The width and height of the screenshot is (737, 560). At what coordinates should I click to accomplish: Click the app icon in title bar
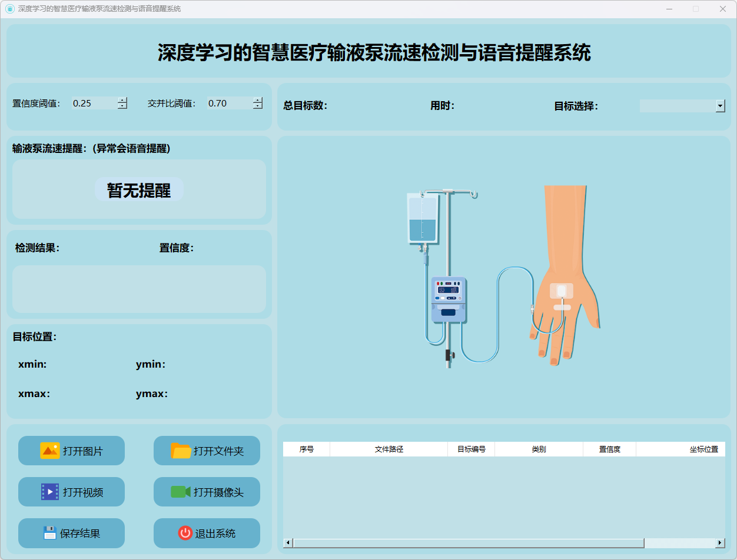[x=9, y=9]
